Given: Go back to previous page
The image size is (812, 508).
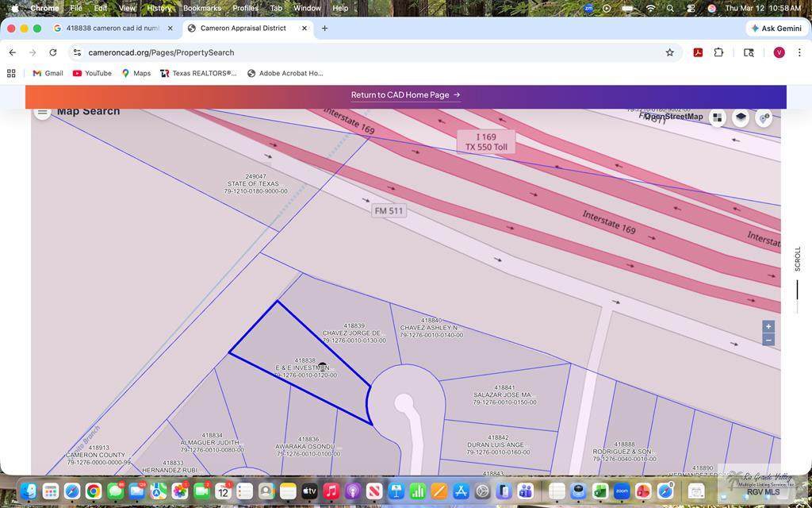Looking at the screenshot, I should click(x=13, y=52).
